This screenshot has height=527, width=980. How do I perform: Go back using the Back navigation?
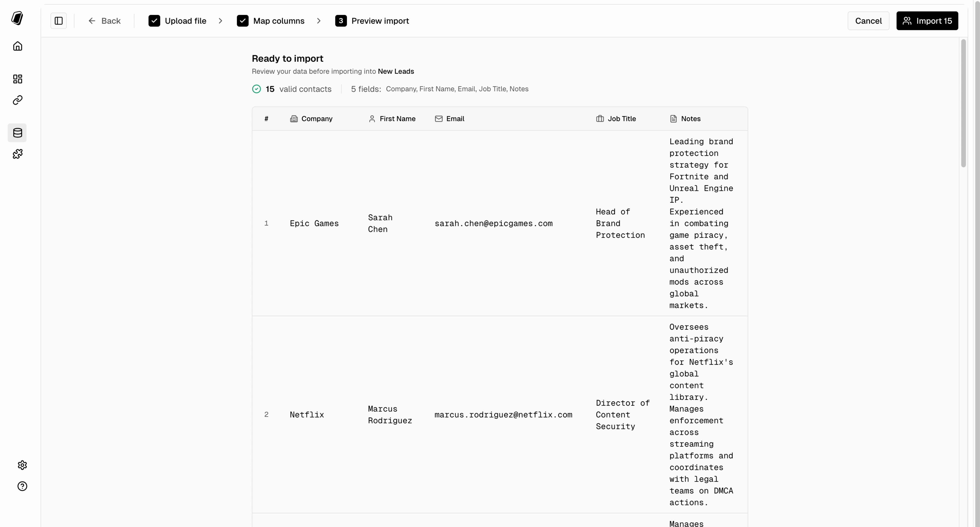(104, 21)
